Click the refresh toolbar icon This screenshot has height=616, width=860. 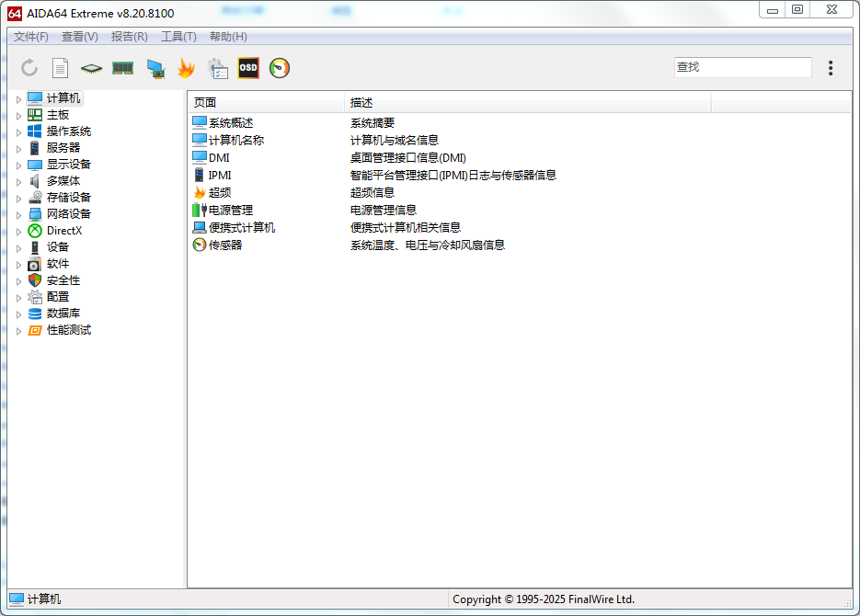29,68
